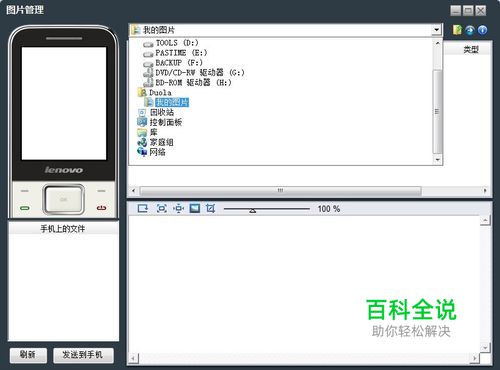The height and width of the screenshot is (370, 500).
Task: Click the green call key on phone
Action: click(25, 208)
